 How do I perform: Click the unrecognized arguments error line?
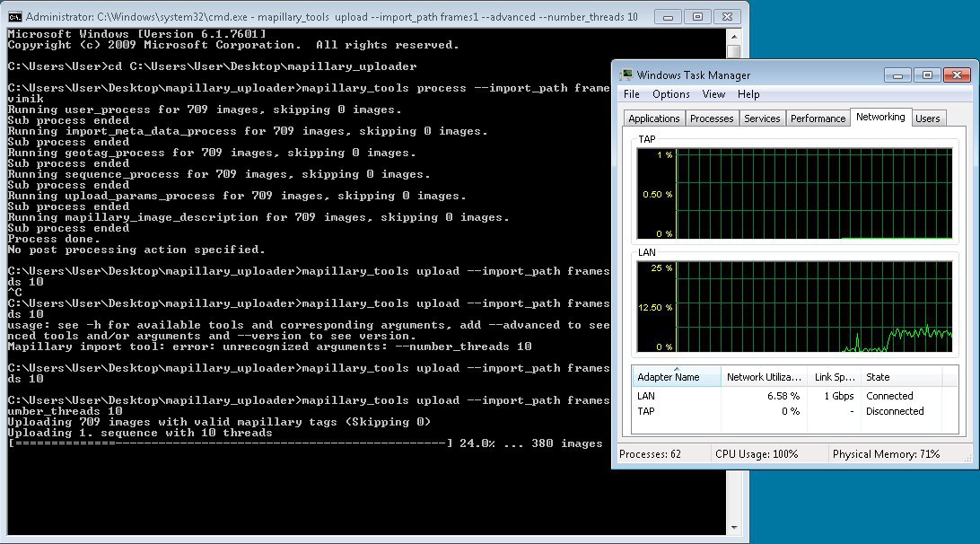click(269, 347)
